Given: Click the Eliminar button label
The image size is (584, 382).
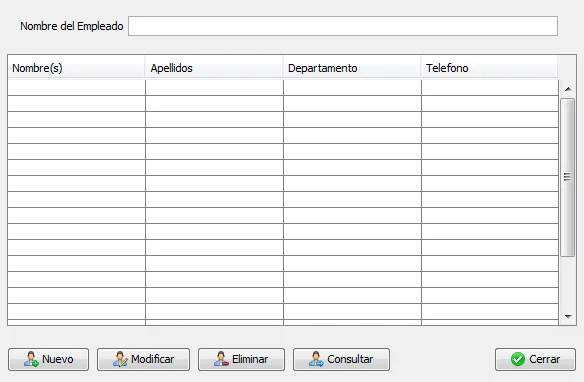Looking at the screenshot, I should click(250, 359).
